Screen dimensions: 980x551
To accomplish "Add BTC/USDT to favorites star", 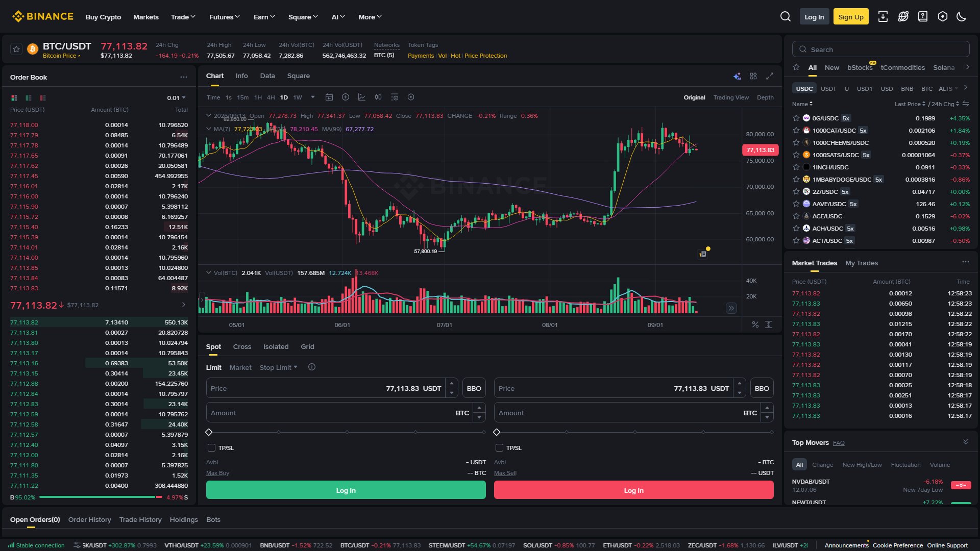I will point(16,49).
